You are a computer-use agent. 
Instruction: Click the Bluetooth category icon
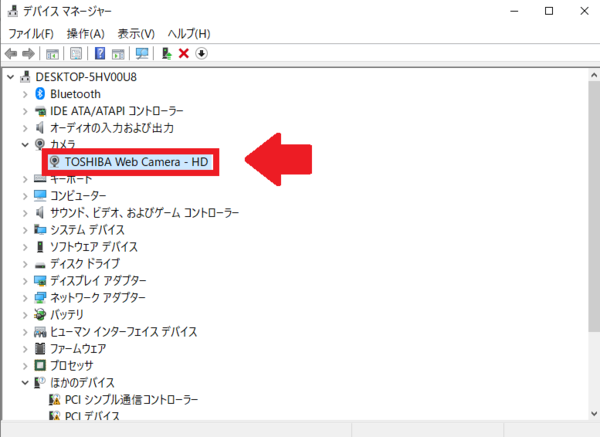pos(40,93)
